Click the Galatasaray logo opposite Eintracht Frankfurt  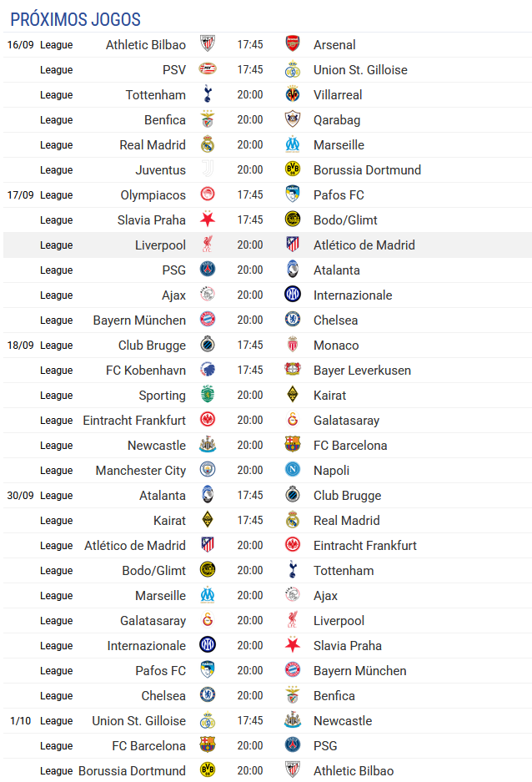[293, 420]
